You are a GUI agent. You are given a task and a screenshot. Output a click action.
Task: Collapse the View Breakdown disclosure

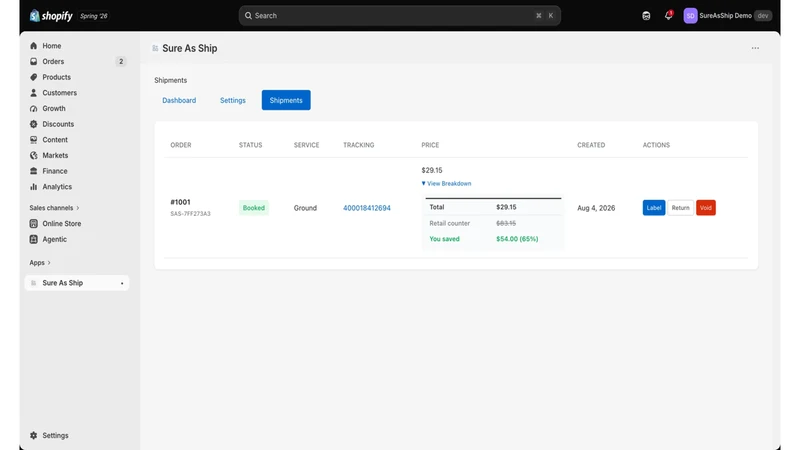[446, 184]
